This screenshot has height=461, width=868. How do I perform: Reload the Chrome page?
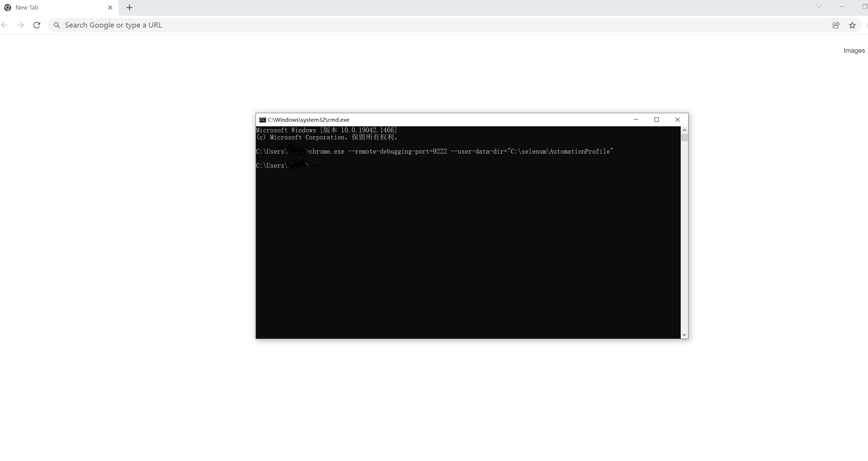[x=37, y=25]
